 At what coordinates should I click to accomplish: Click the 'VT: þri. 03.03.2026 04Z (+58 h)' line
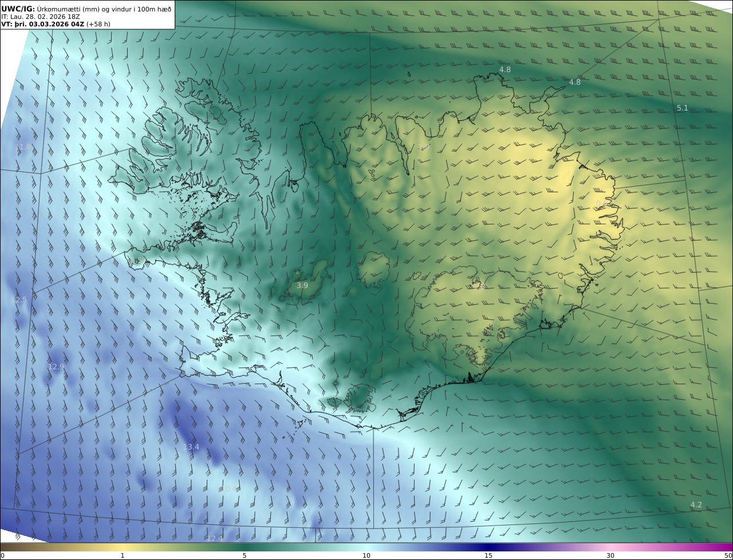tap(56, 24)
